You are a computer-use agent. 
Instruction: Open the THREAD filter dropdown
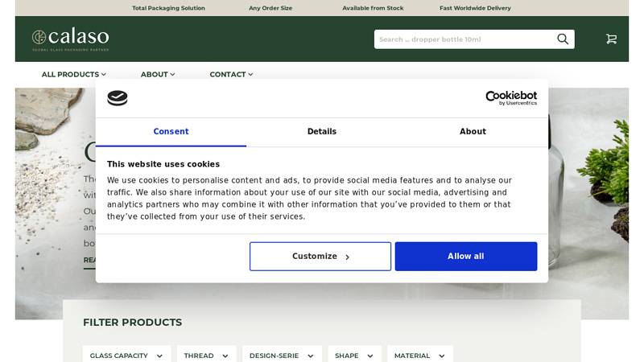pos(207,356)
